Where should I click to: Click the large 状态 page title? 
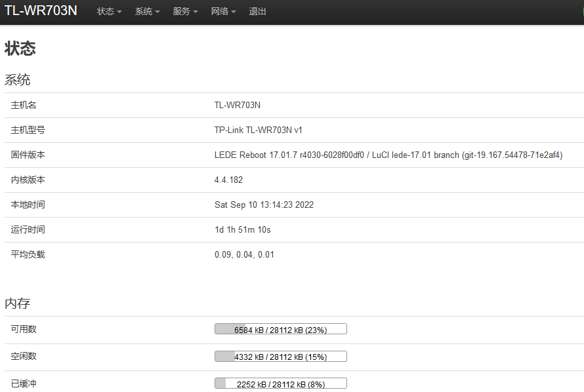click(x=20, y=49)
